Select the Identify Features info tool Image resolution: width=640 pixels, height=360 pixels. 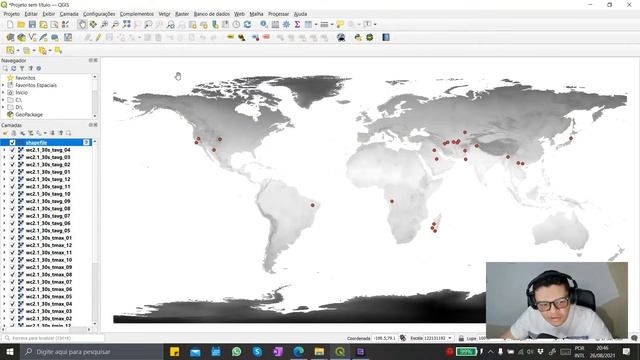pyautogui.click(x=264, y=24)
